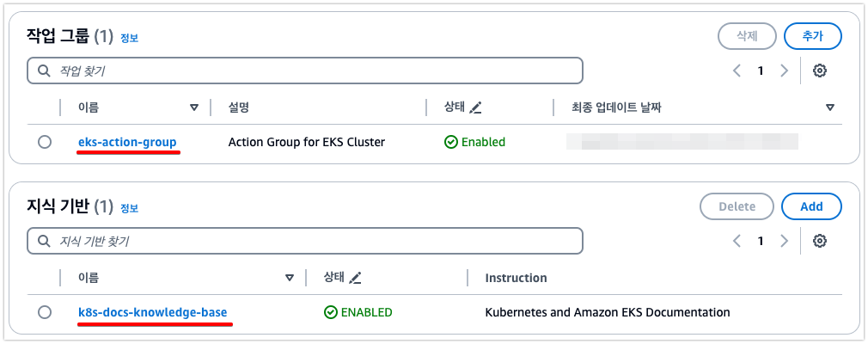Select the eks-action-group radio button

click(x=45, y=143)
